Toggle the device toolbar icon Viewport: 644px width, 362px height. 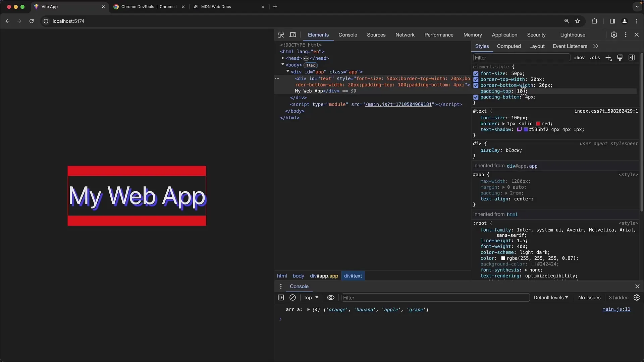pyautogui.click(x=293, y=35)
